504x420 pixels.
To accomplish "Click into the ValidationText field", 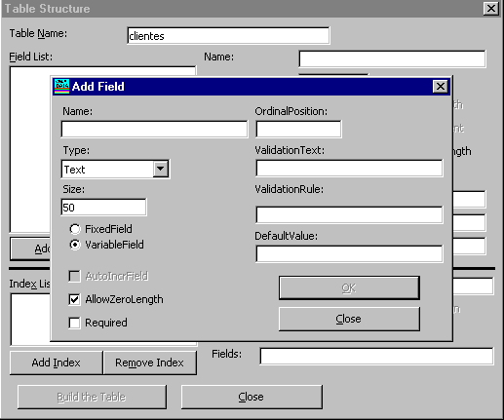I will tap(349, 169).
